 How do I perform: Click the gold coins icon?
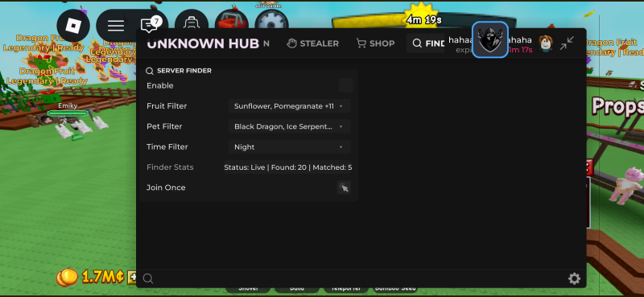(x=67, y=277)
